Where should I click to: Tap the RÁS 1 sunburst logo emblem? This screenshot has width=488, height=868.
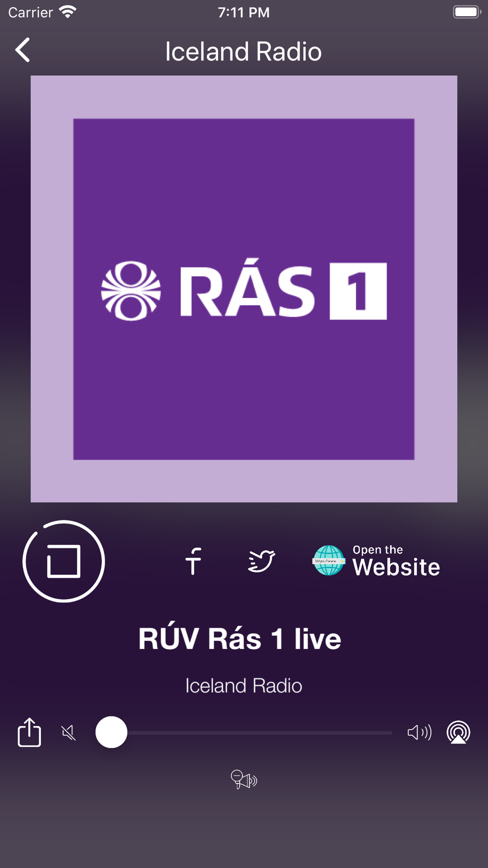[131, 291]
